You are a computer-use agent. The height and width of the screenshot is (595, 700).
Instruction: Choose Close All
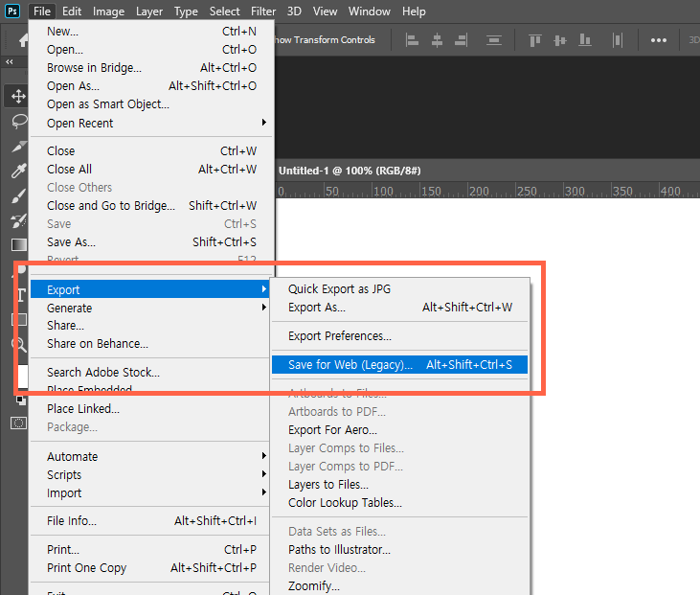click(152, 169)
